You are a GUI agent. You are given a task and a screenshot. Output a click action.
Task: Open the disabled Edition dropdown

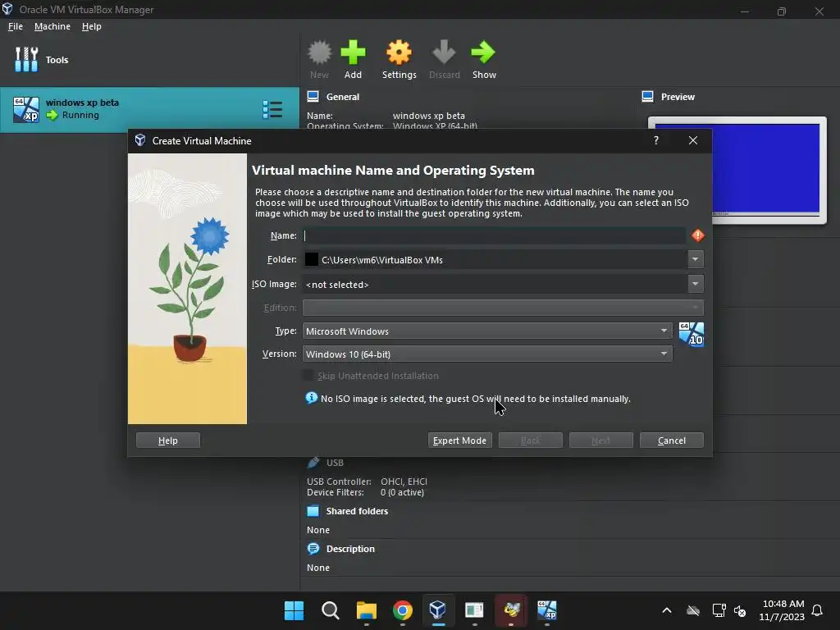coord(503,308)
